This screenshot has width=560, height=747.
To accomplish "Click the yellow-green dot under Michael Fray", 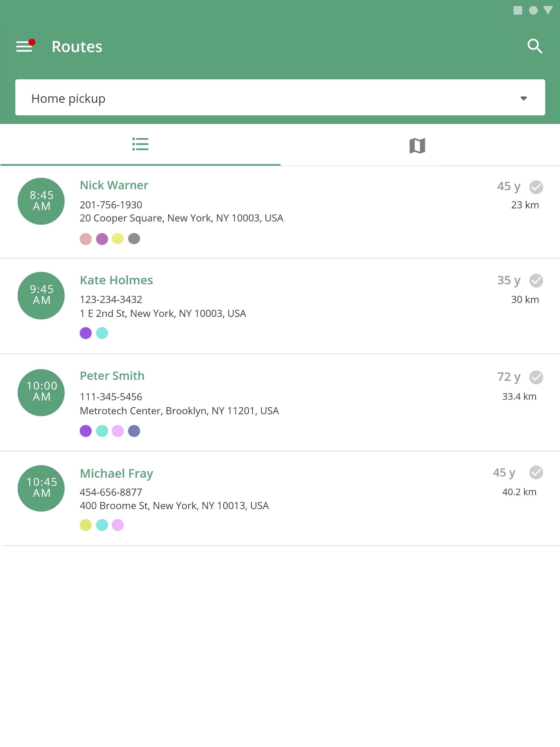I will [86, 525].
